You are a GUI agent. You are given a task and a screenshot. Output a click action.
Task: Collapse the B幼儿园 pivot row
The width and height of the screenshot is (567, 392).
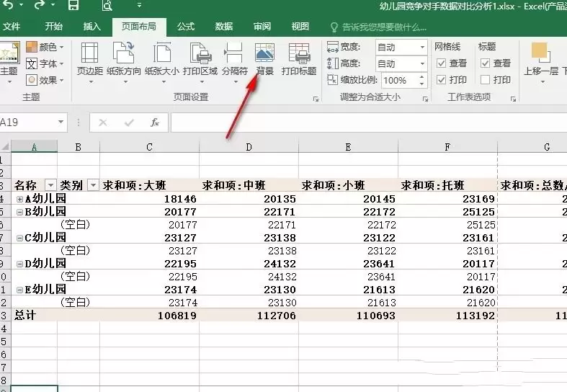(x=20, y=212)
